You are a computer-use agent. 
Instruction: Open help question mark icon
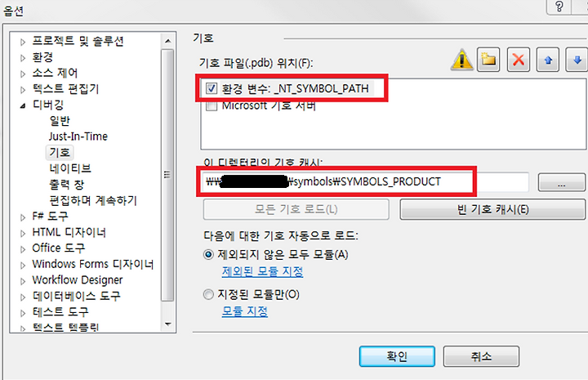pos(559,7)
